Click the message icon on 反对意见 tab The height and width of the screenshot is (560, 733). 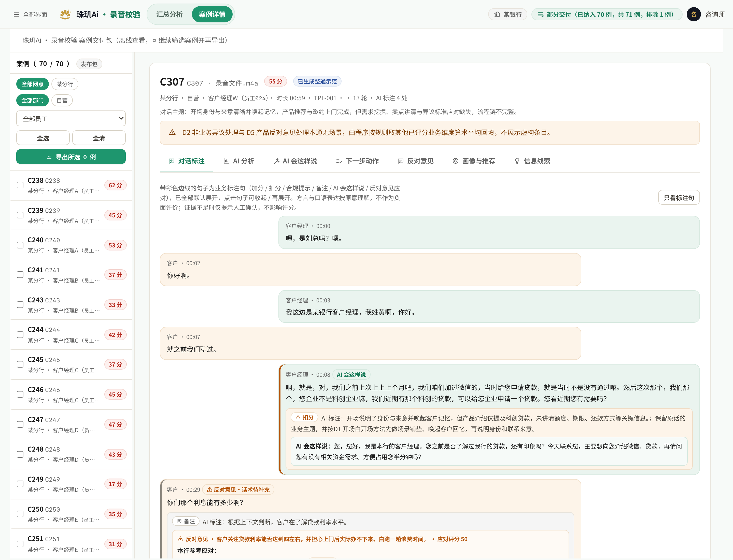[400, 161]
